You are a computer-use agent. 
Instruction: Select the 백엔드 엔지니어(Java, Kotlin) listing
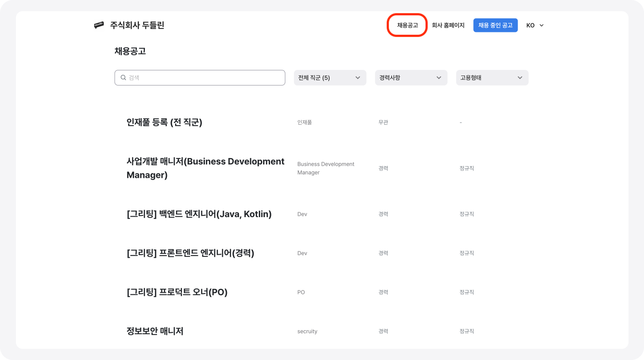[199, 214]
